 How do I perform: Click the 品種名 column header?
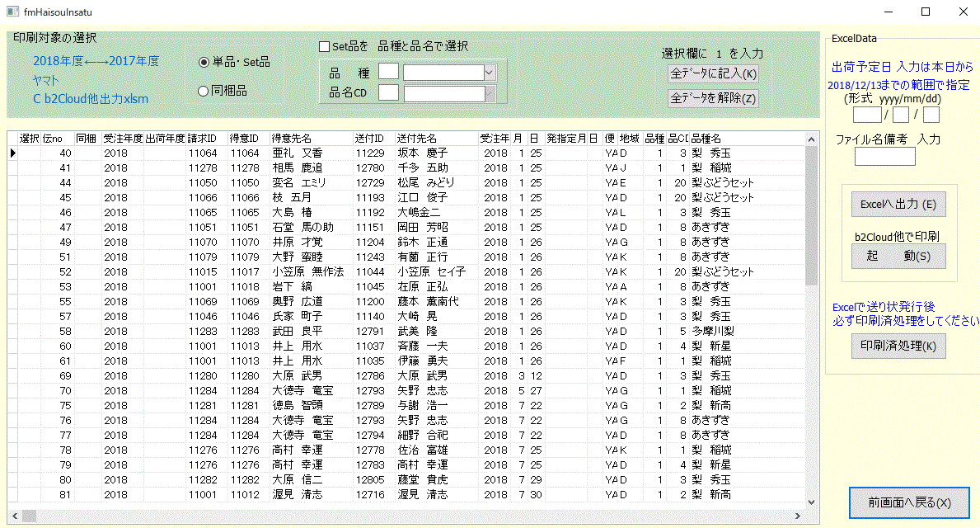coord(746,139)
